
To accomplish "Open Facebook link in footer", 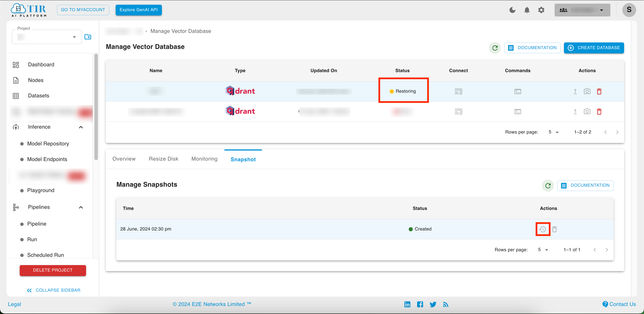I will [420, 304].
